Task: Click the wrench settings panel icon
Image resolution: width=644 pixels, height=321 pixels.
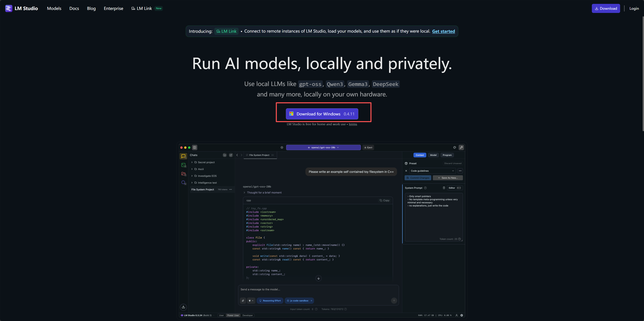Action: (x=461, y=147)
